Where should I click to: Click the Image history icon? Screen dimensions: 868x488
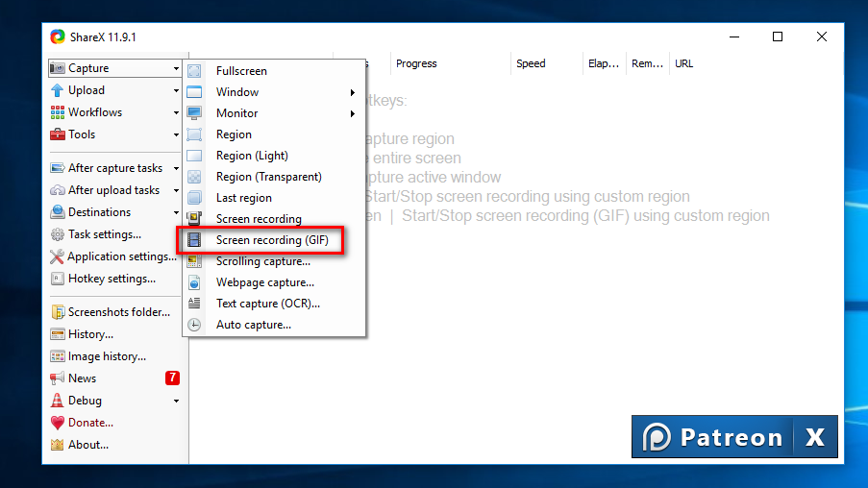pos(57,356)
